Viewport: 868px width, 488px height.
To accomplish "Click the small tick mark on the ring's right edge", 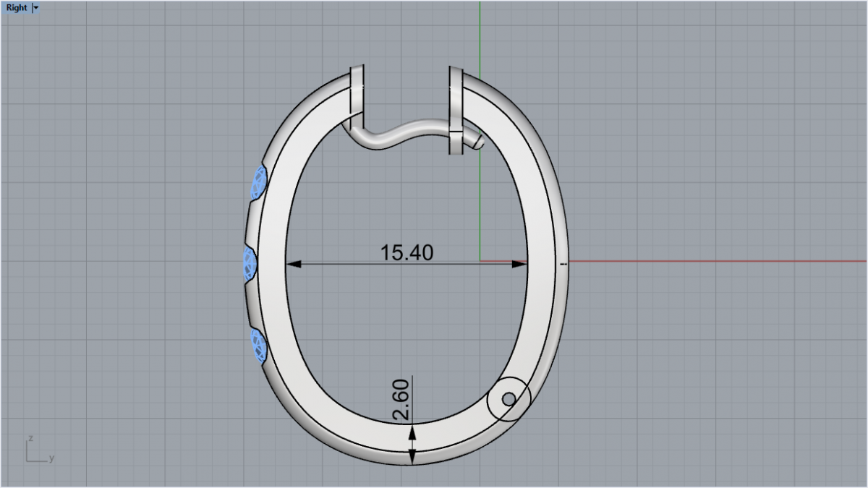I will click(563, 265).
